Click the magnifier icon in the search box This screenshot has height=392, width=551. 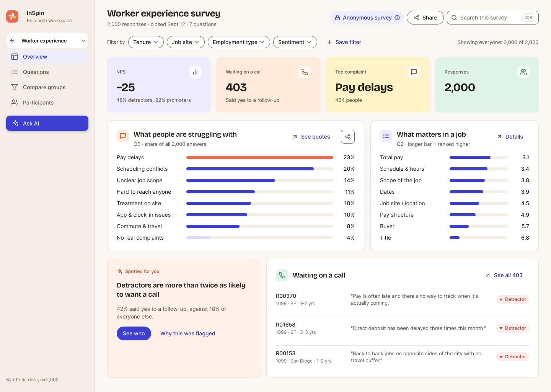454,18
